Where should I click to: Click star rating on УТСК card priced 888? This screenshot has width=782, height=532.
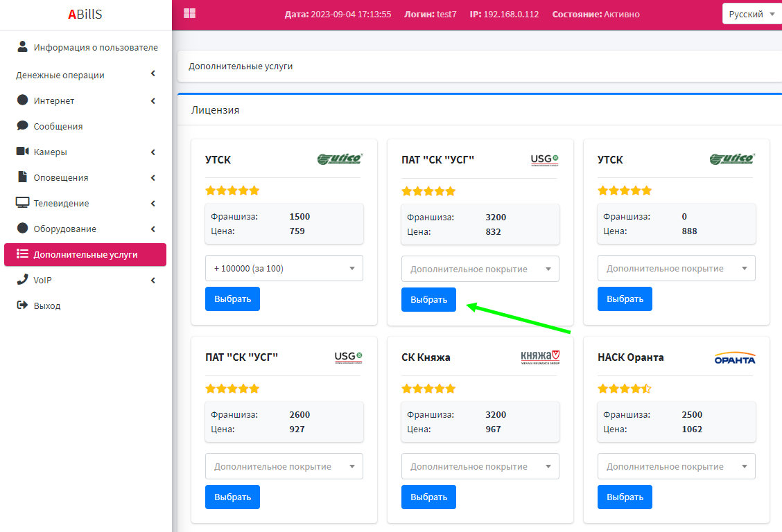pyautogui.click(x=625, y=190)
